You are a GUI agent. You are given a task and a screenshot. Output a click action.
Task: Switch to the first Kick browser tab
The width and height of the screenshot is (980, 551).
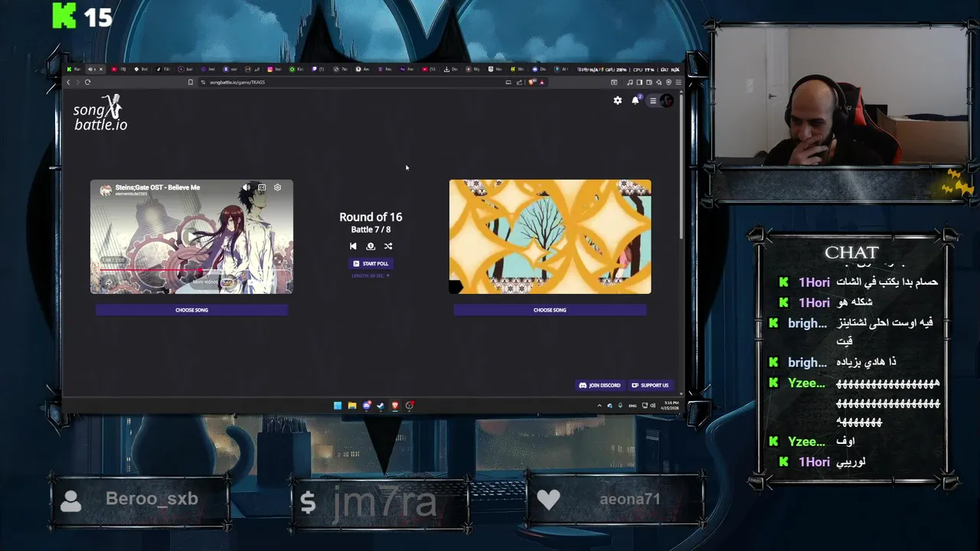(74, 69)
